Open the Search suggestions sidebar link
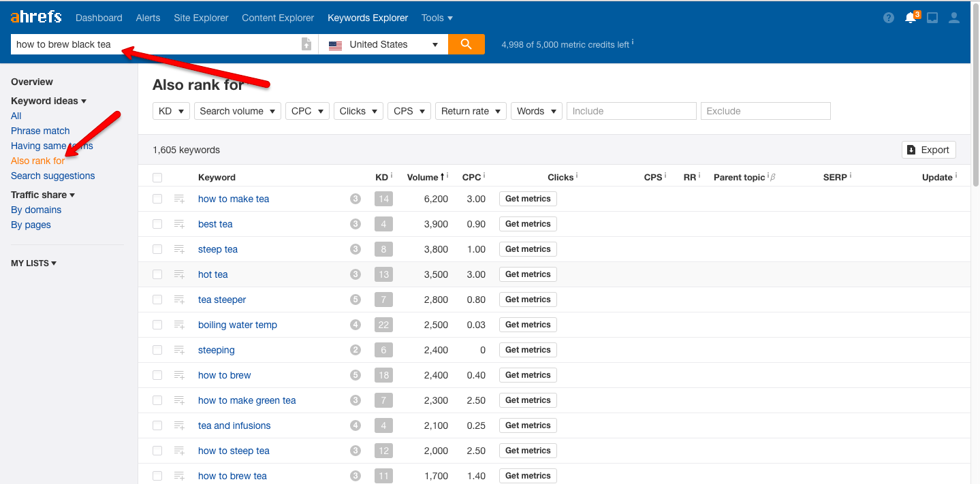 (x=53, y=176)
